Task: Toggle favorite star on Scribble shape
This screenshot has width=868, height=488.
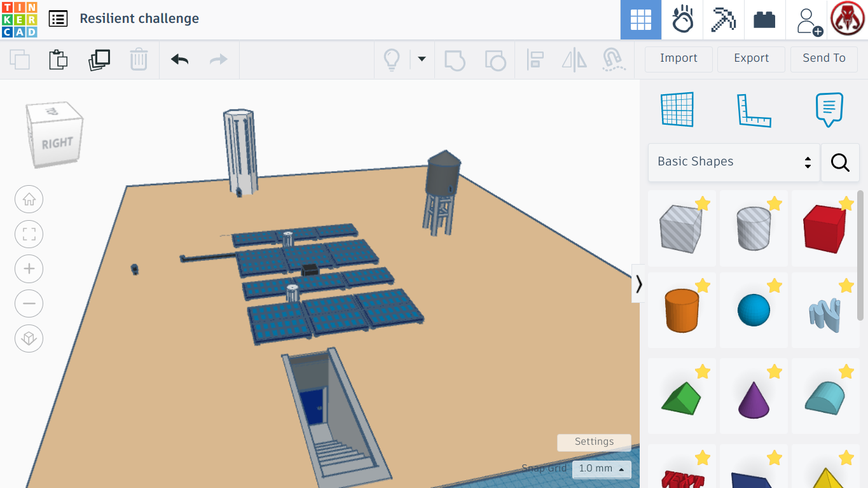Action: (846, 286)
